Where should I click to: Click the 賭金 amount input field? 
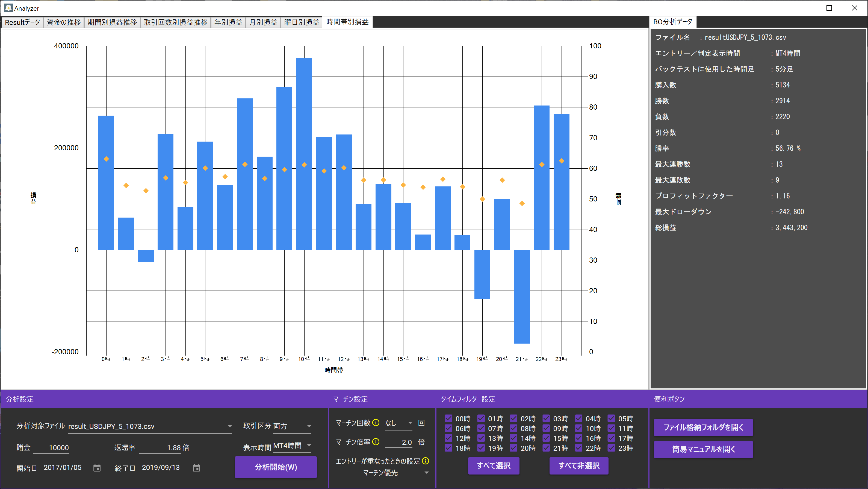point(59,448)
